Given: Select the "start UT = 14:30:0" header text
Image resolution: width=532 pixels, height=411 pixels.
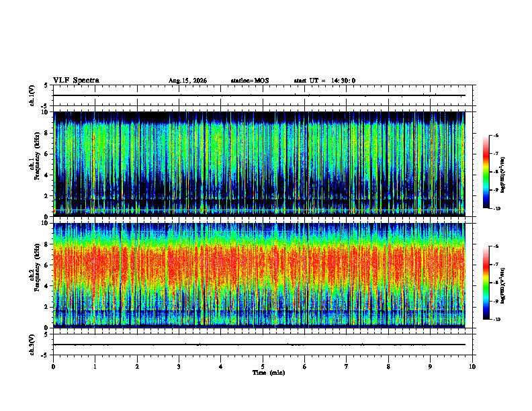Looking at the screenshot, I should 324,81.
